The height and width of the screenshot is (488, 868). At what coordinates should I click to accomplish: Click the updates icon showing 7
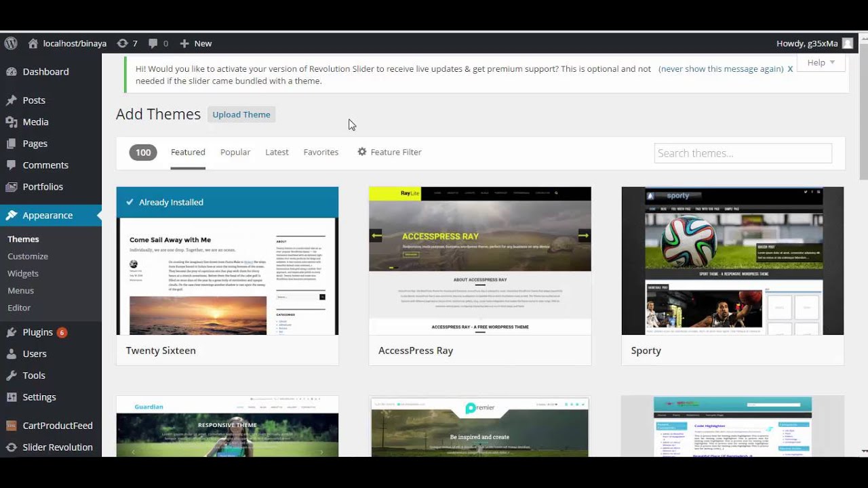(x=122, y=43)
